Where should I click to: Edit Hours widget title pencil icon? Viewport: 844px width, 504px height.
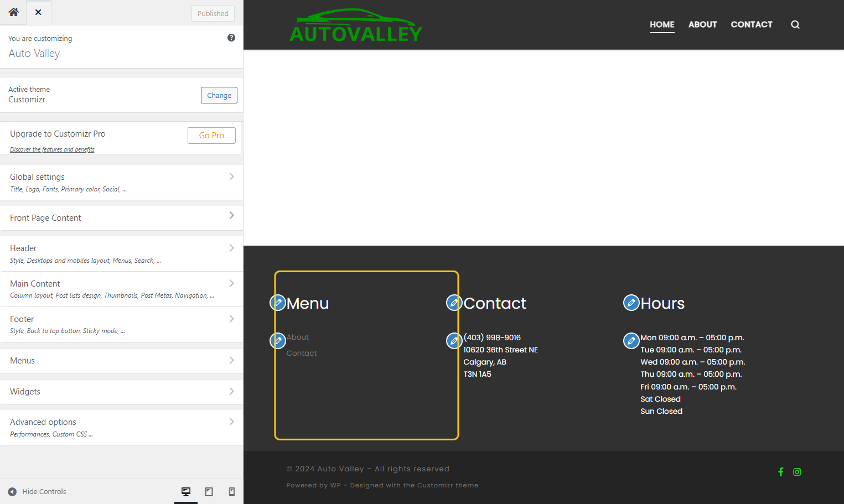click(631, 303)
